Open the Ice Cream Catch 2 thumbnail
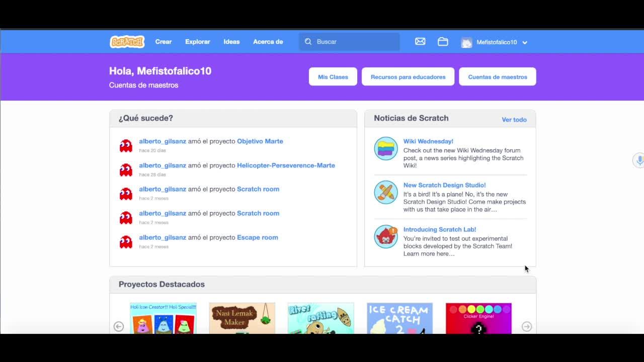 (x=400, y=318)
